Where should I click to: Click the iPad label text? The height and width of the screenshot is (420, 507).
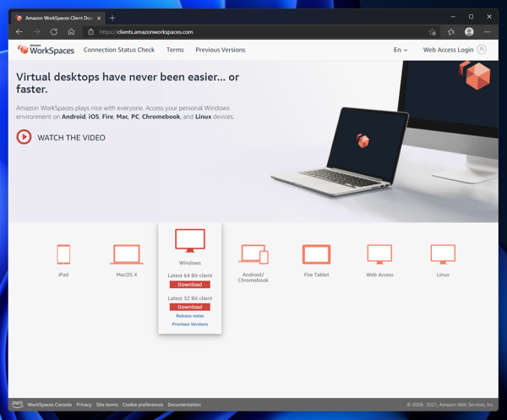click(63, 275)
